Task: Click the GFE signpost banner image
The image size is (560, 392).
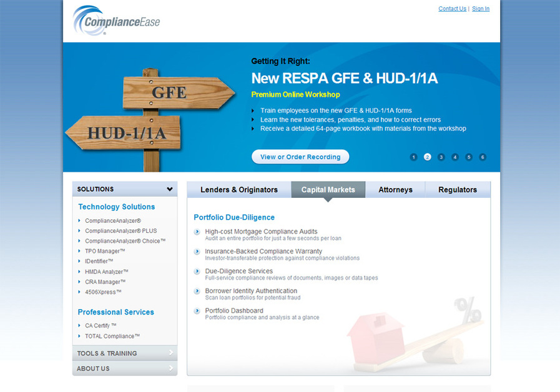Action: pos(150,120)
